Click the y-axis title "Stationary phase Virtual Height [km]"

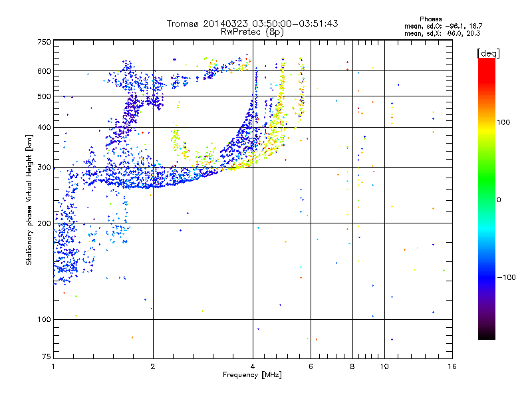(29, 200)
